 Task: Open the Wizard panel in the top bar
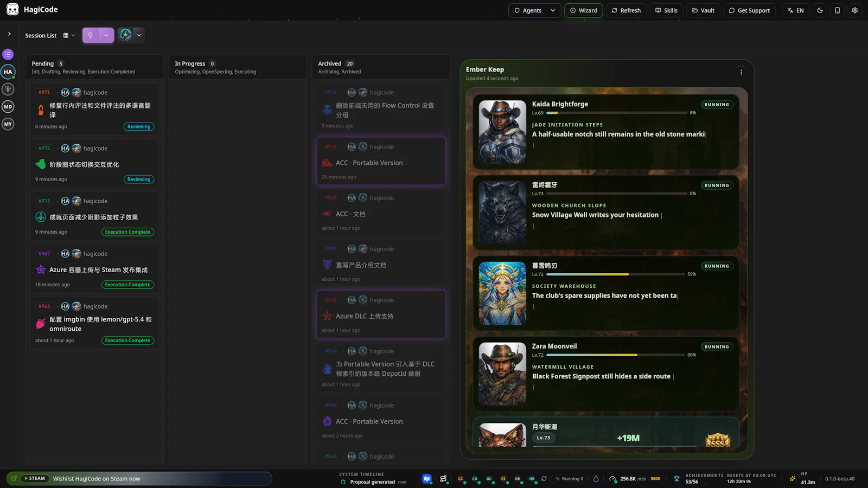[584, 10]
